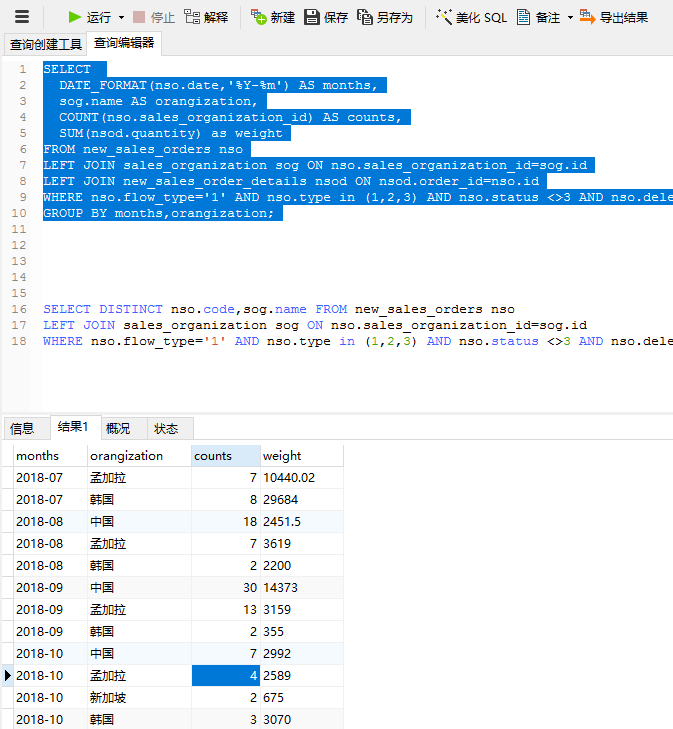Save the query using 保存

click(x=326, y=17)
